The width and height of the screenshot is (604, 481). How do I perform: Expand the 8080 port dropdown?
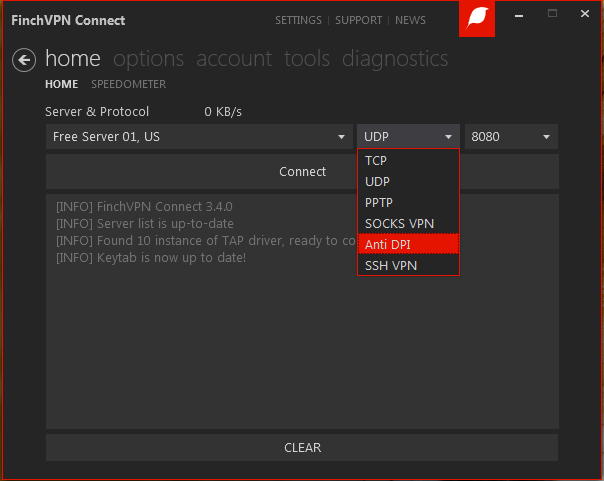coord(511,137)
